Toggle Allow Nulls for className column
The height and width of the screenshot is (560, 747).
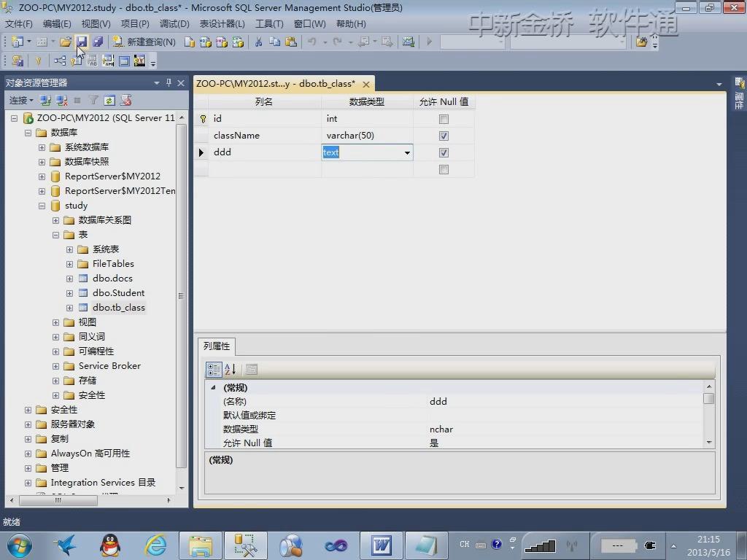tap(444, 136)
